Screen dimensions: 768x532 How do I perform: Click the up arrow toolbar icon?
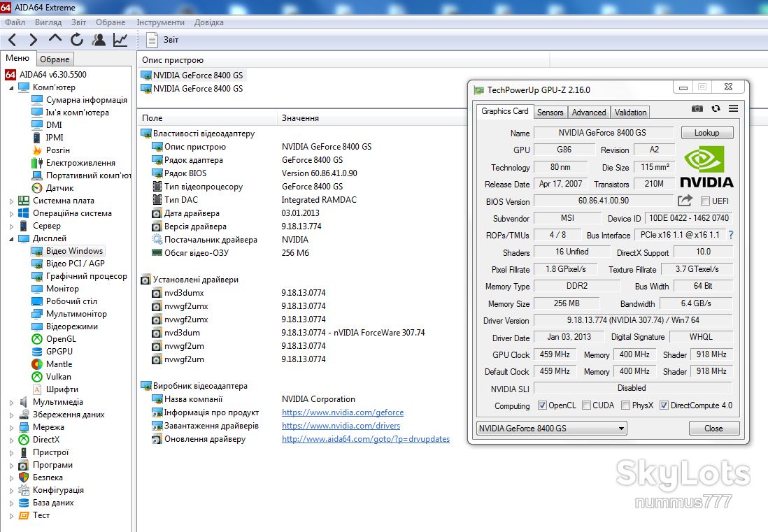pyautogui.click(x=55, y=38)
